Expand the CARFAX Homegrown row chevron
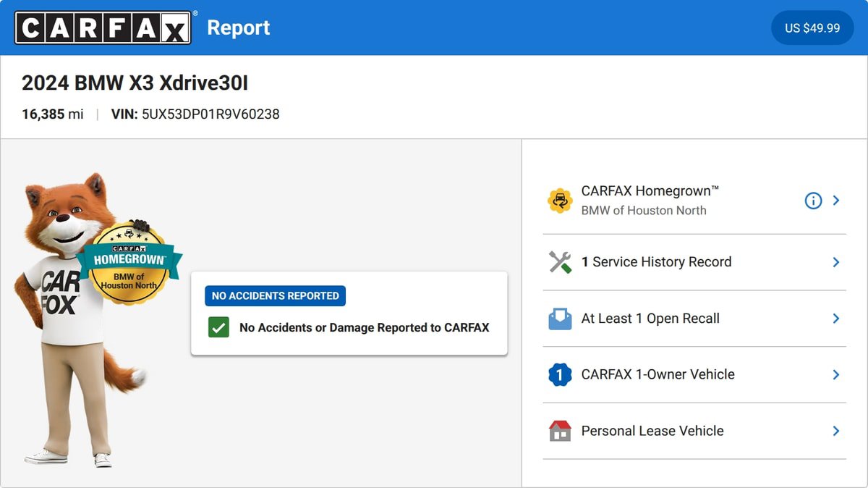 (x=836, y=201)
